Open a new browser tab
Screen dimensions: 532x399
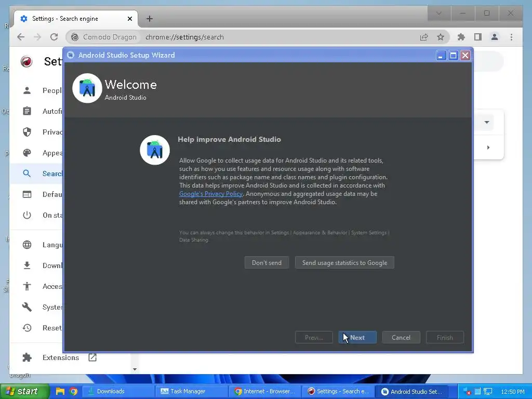click(x=149, y=19)
